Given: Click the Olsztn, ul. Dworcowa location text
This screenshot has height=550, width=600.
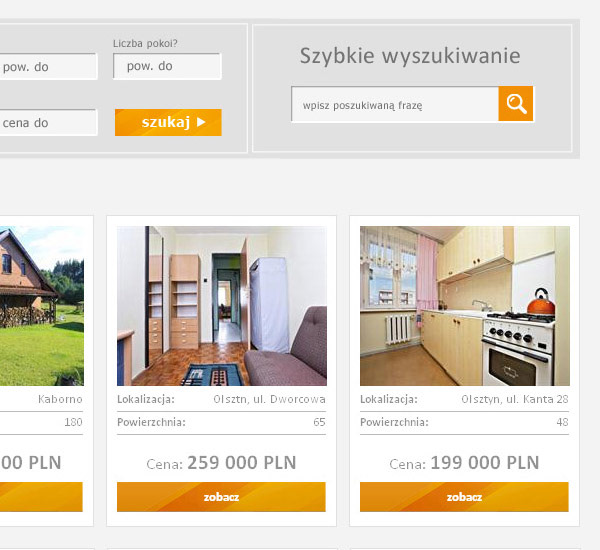Looking at the screenshot, I should click(269, 399).
